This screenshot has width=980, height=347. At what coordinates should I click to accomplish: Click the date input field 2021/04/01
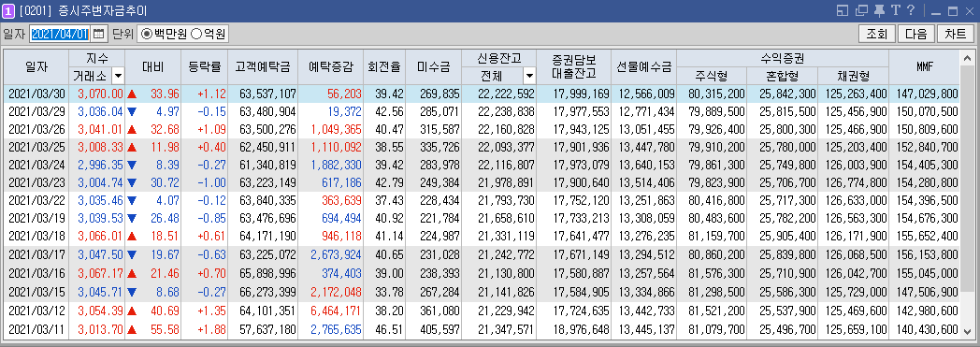60,34
